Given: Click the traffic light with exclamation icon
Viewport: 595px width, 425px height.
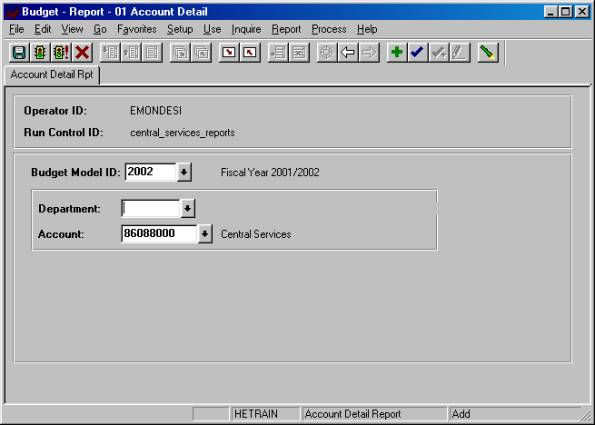Looking at the screenshot, I should tap(61, 52).
